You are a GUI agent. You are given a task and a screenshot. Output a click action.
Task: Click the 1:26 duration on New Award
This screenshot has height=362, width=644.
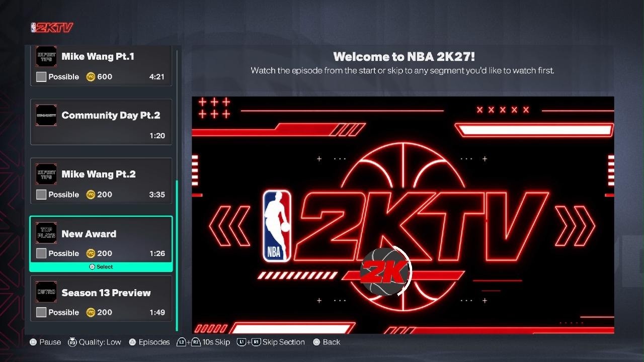(157, 253)
